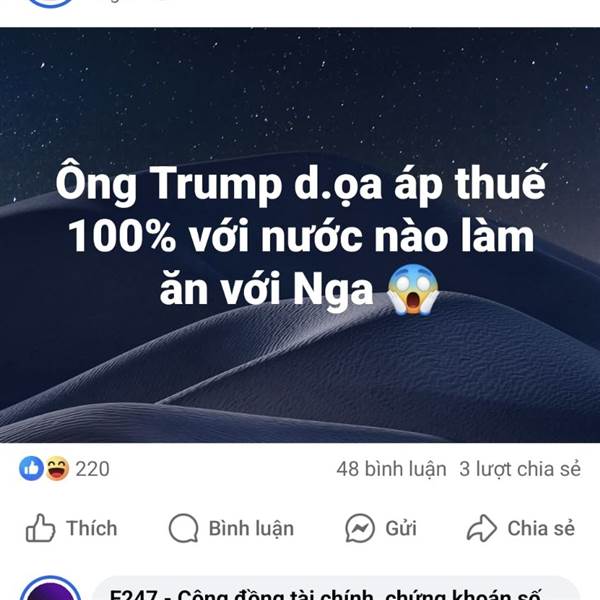Open the F247 - Cộng đồng tài chính name
The image size is (600, 600).
tap(325, 594)
